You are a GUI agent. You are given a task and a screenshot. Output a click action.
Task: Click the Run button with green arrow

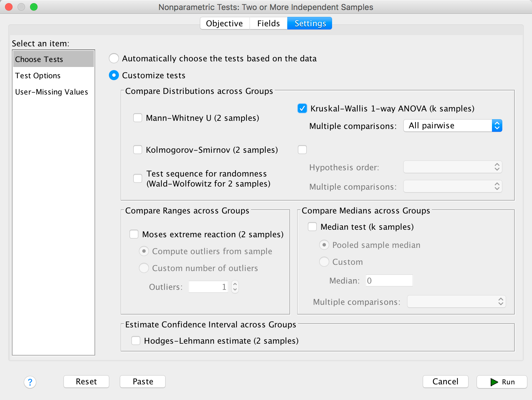502,382
